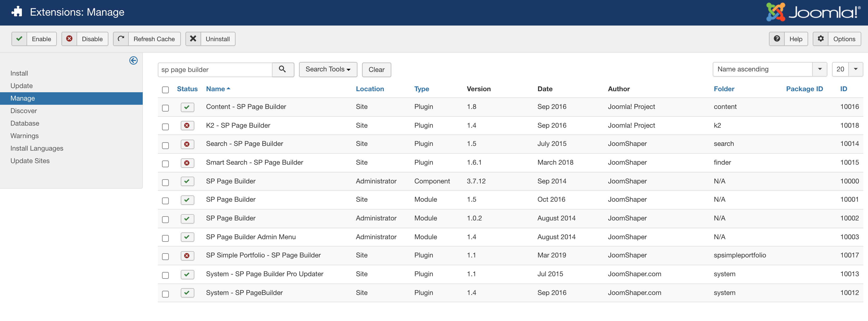Sort by Location column header

tap(370, 89)
